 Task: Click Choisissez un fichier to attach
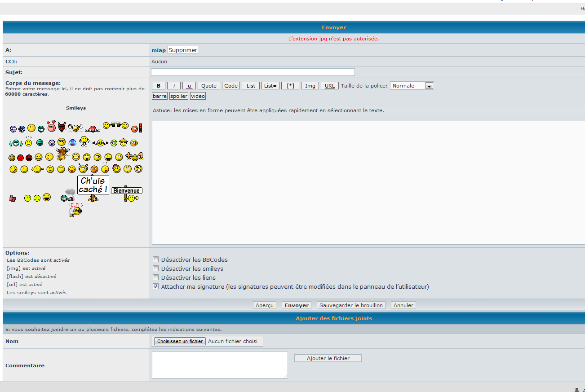click(180, 341)
